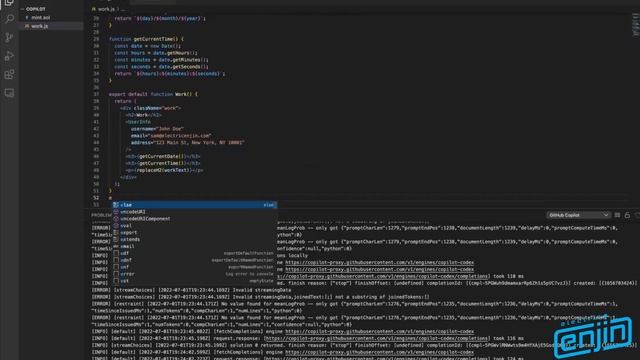This screenshot has width=640, height=360.
Task: Choose the 'extends' keyword suggestion
Action: [195, 240]
